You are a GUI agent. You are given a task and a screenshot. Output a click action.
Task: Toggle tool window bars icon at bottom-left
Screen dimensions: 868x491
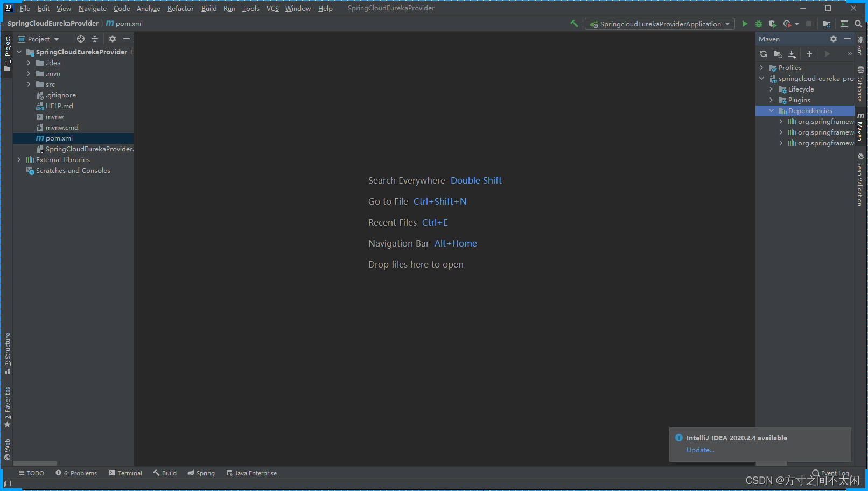pyautogui.click(x=8, y=484)
